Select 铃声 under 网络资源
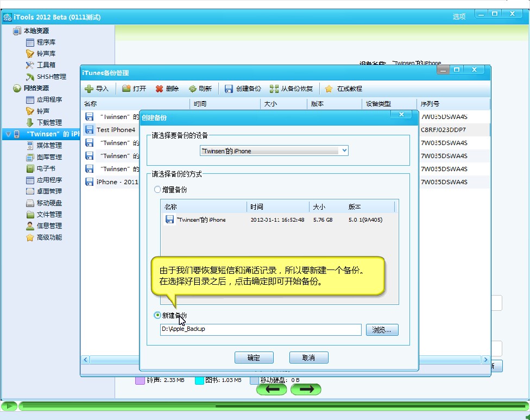This screenshot has width=530, height=420. [x=38, y=111]
